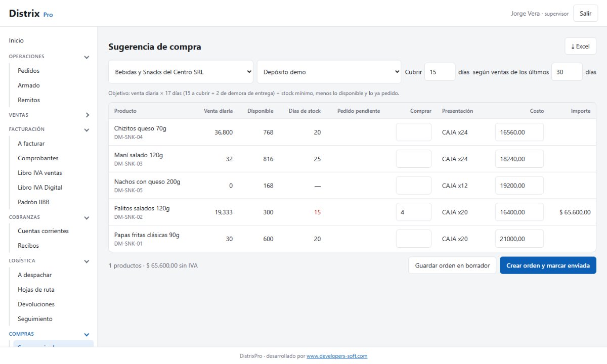Open the supplier dropdown Bebidas y Snacks
This screenshot has height=364, width=607.
click(181, 72)
